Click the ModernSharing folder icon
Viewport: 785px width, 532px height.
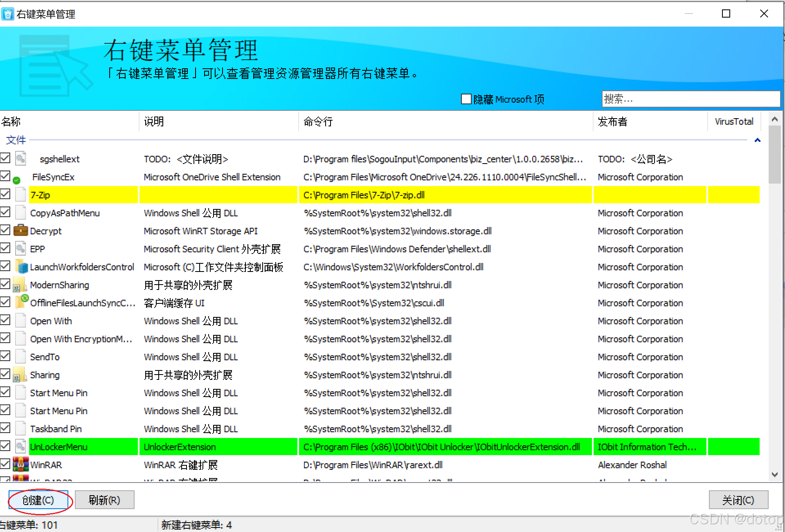(x=20, y=285)
